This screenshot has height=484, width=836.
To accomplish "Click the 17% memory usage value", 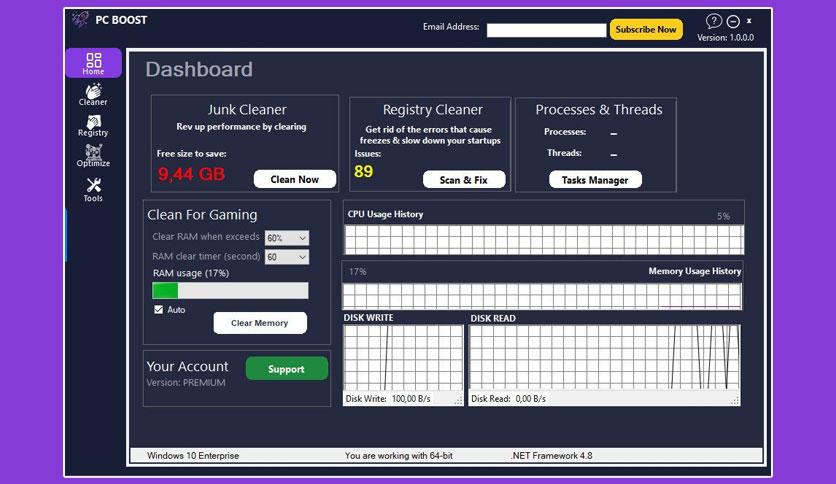I will [358, 272].
